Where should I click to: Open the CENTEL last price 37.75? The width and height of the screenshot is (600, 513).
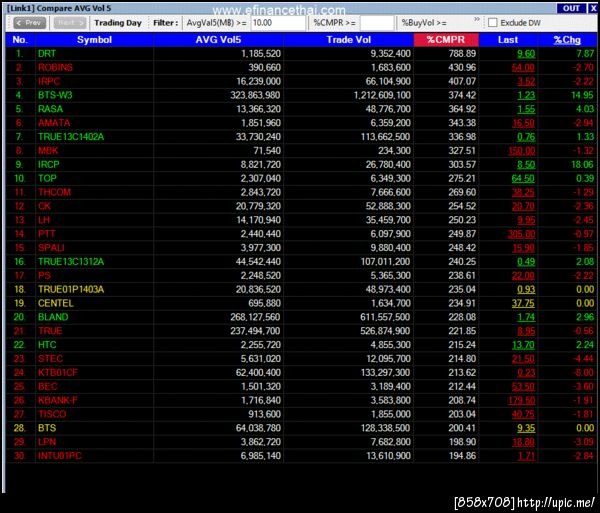point(523,303)
